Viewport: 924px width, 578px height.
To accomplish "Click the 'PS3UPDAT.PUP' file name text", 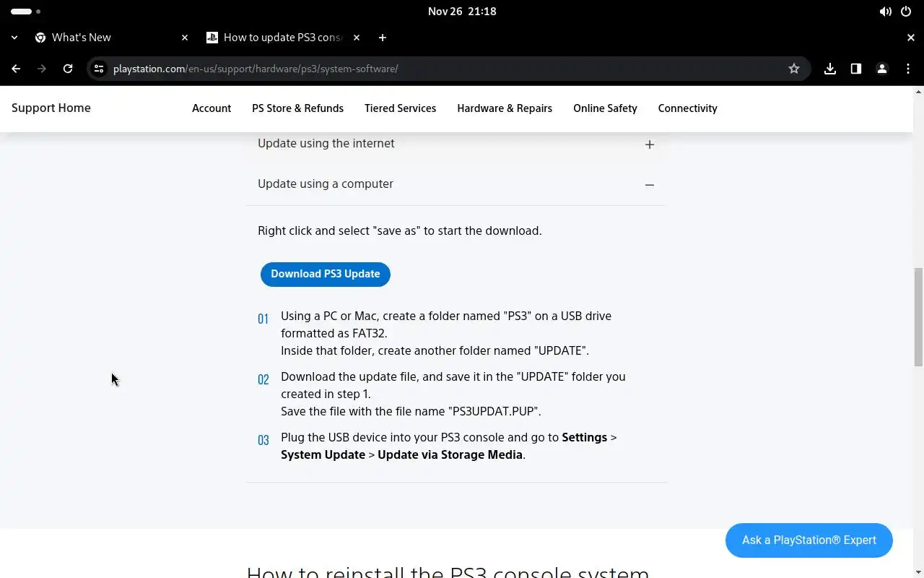I will point(495,411).
